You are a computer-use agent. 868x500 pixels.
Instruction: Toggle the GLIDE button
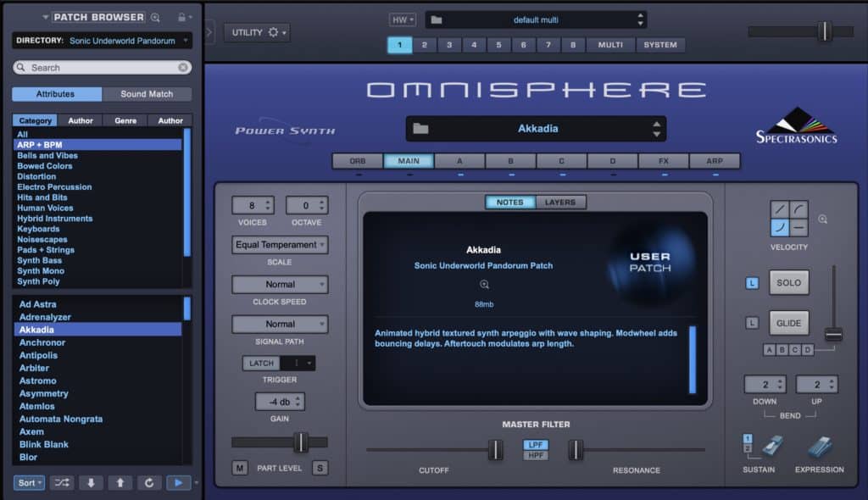[x=789, y=323]
